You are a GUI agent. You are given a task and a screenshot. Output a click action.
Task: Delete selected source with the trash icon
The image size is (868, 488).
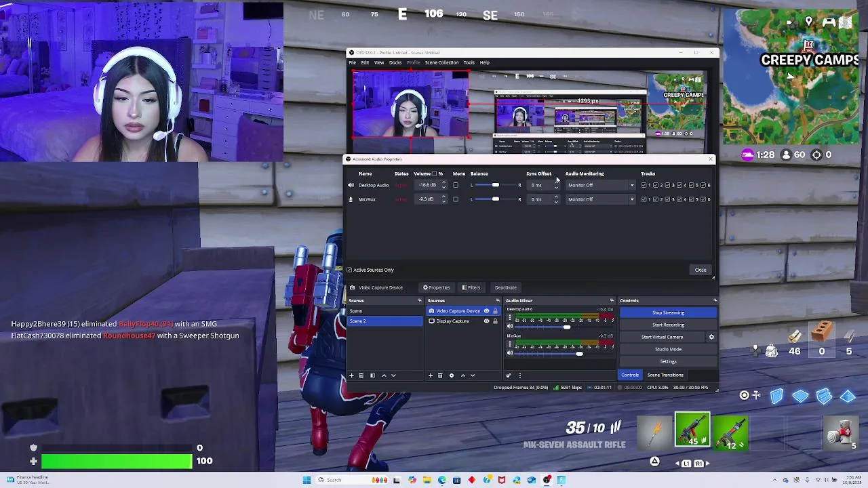[x=439, y=375]
